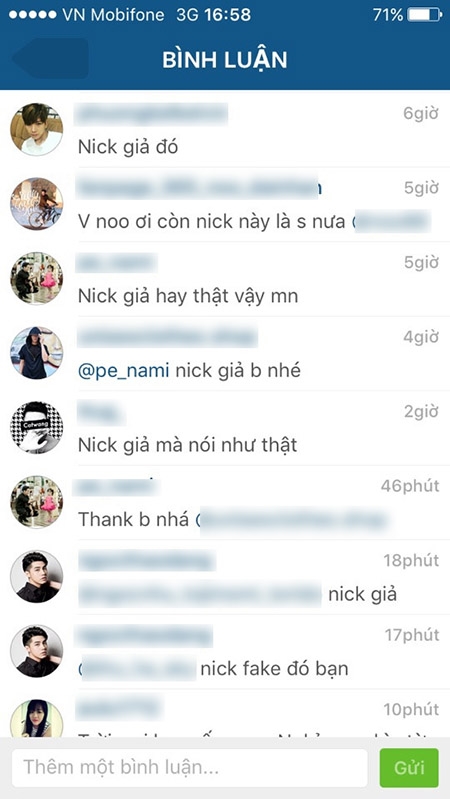
Task: Tap the back arrow in header
Action: pyautogui.click(x=50, y=58)
